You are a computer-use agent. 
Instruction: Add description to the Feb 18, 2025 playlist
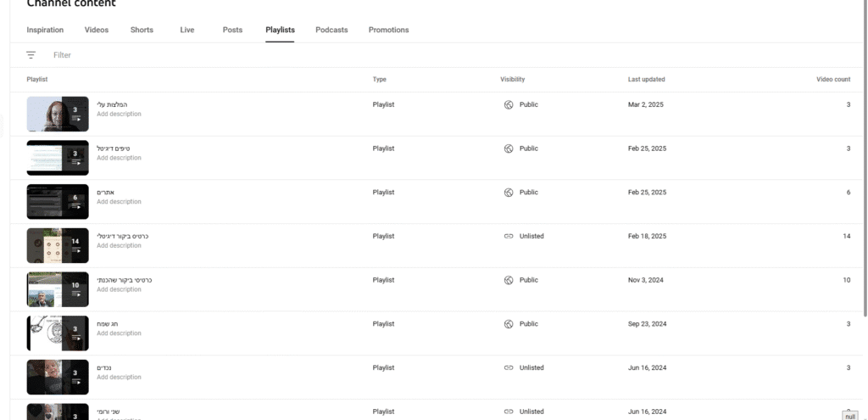point(119,245)
